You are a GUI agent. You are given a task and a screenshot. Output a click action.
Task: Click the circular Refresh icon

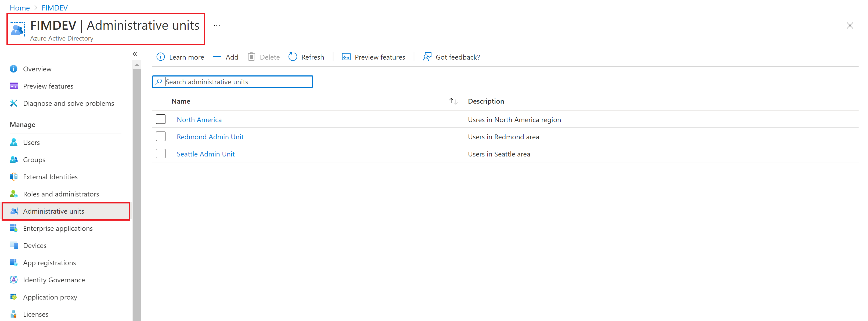(x=293, y=57)
